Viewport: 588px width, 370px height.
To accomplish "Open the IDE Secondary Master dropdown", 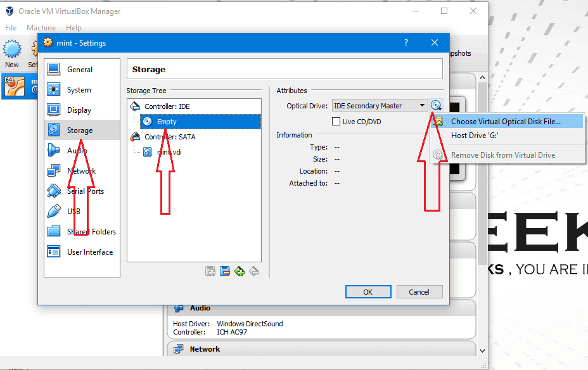I will click(x=380, y=106).
